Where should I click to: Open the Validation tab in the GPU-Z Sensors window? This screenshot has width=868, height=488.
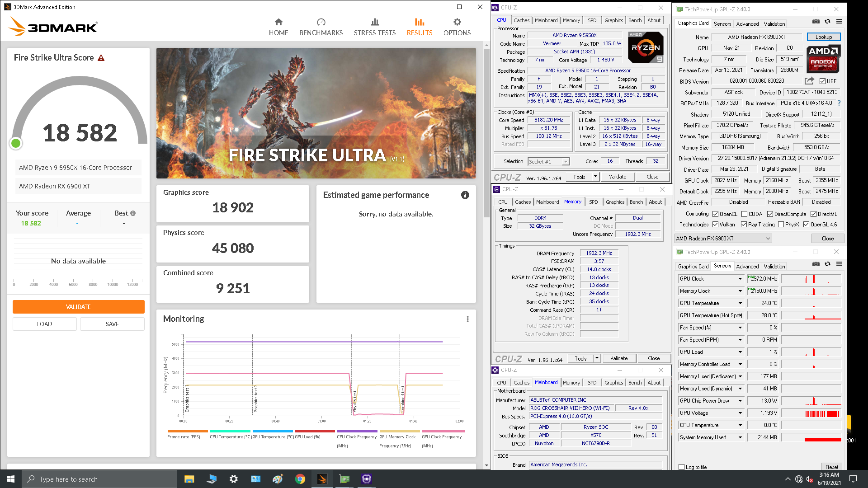[774, 267]
